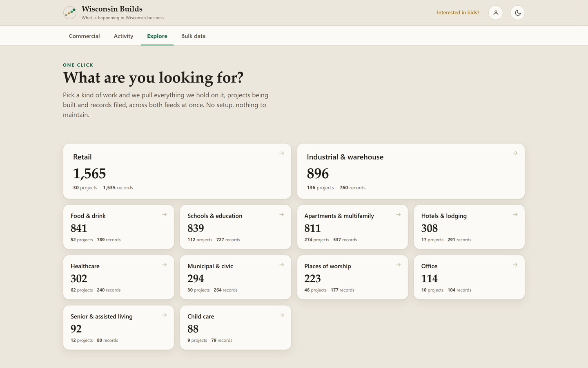Image resolution: width=588 pixels, height=368 pixels.
Task: Select the Food & drink heading
Action: [88, 216]
